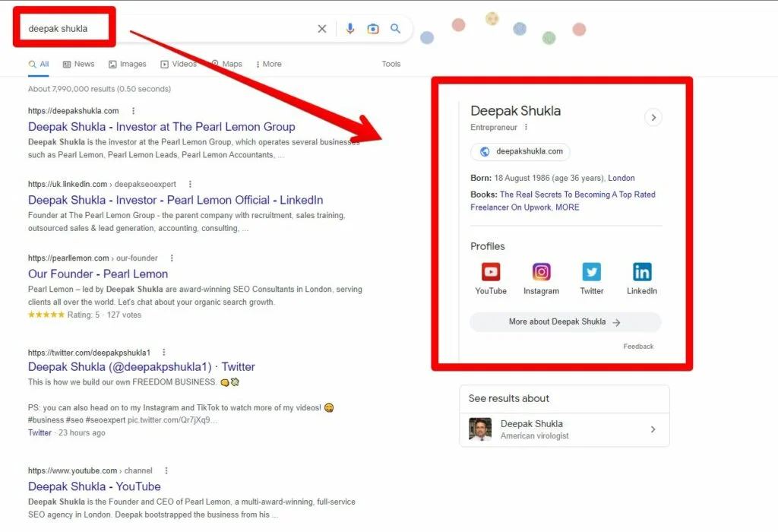Click the deepakshukla.com website chip
The width and height of the screenshot is (778, 532).
(520, 151)
